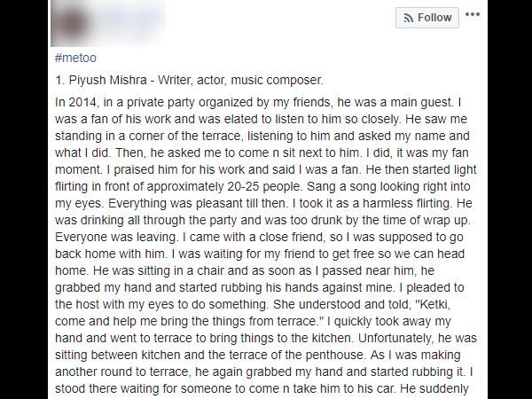Screen dimensions: 532x399
Task: Open the #metoo hashtag link
Action: (75, 58)
